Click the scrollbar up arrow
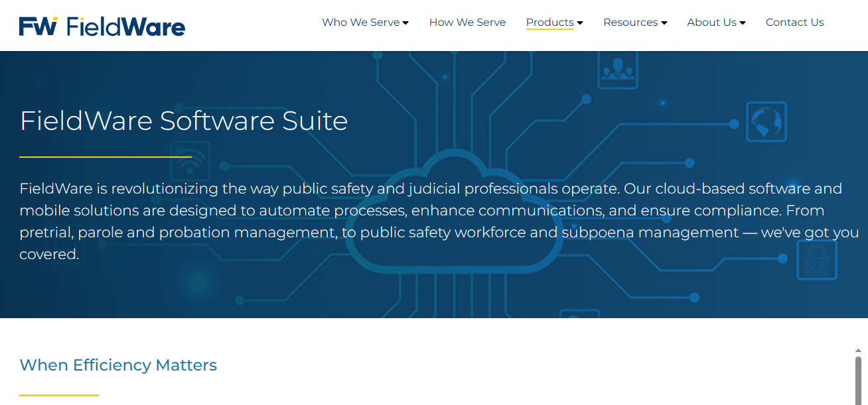The height and width of the screenshot is (405, 868). [858, 351]
